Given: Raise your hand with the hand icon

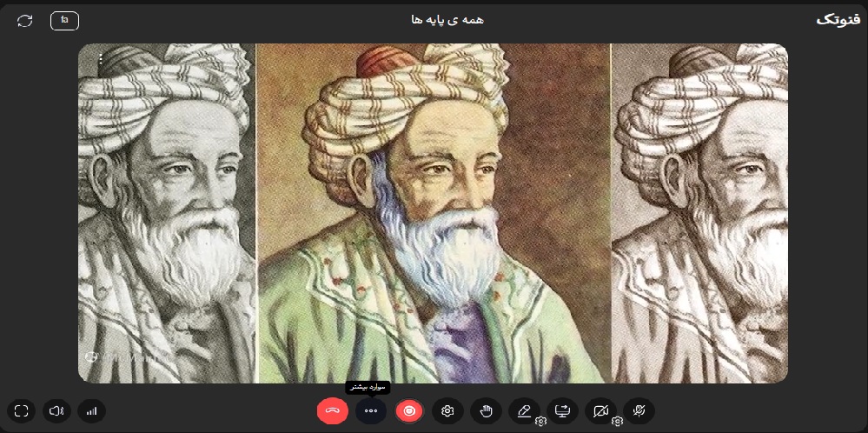Looking at the screenshot, I should [x=486, y=411].
